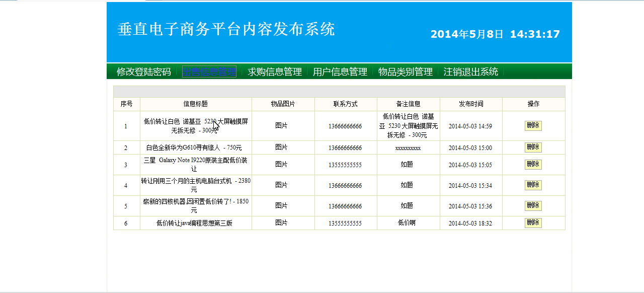Click publish time 2014-05-03 18:32
Image resolution: width=644 pixels, height=293 pixels.
coord(470,224)
